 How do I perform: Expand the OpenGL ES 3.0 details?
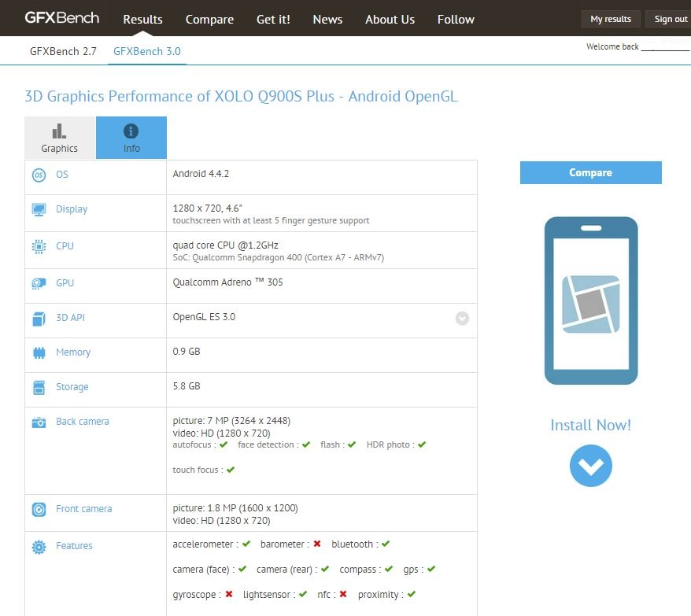tap(462, 318)
